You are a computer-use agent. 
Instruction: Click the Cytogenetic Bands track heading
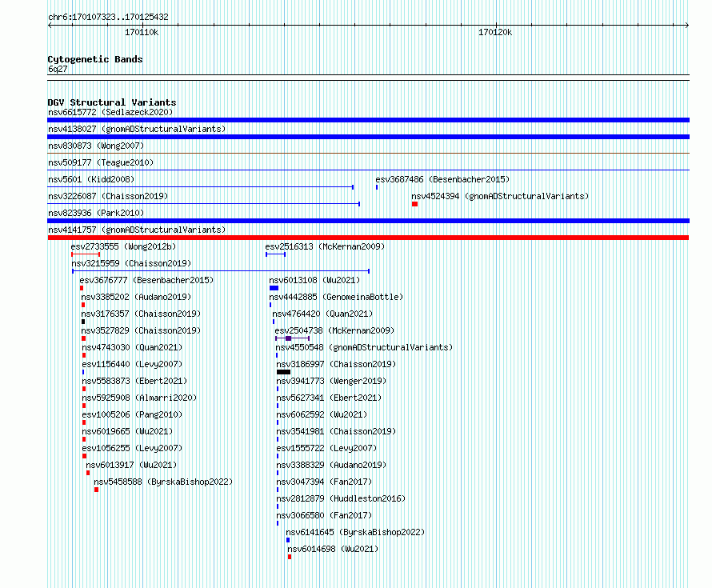click(x=95, y=59)
